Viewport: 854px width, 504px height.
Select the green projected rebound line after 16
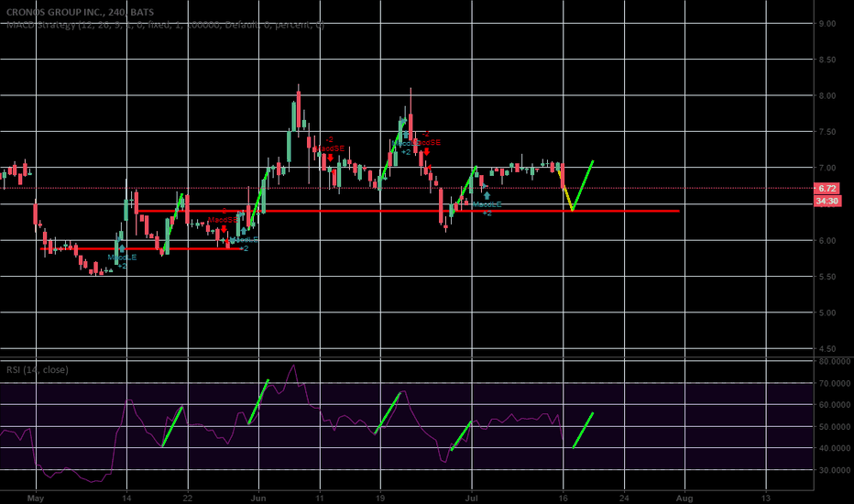(583, 186)
